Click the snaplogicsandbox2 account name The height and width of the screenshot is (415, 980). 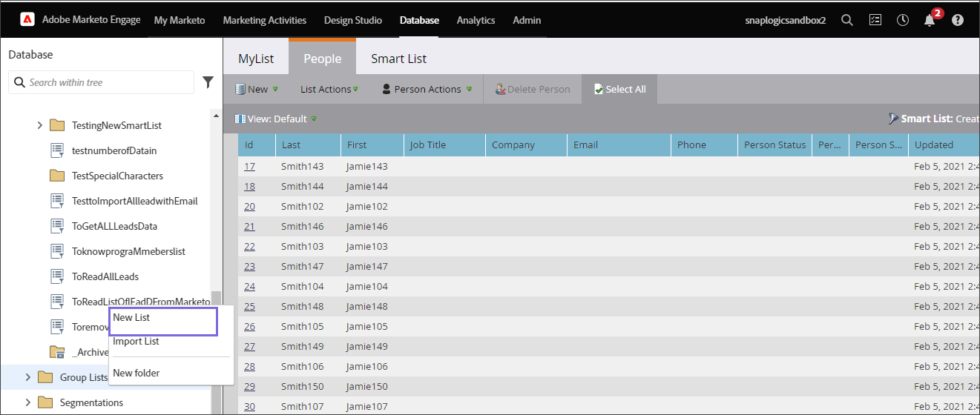[x=785, y=21]
